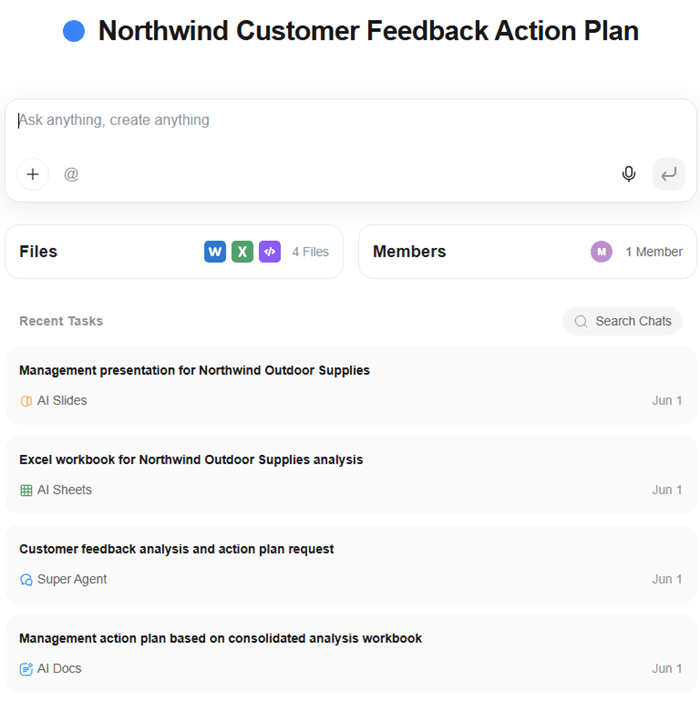Click the @ mention icon
700x702 pixels.
[x=71, y=174]
